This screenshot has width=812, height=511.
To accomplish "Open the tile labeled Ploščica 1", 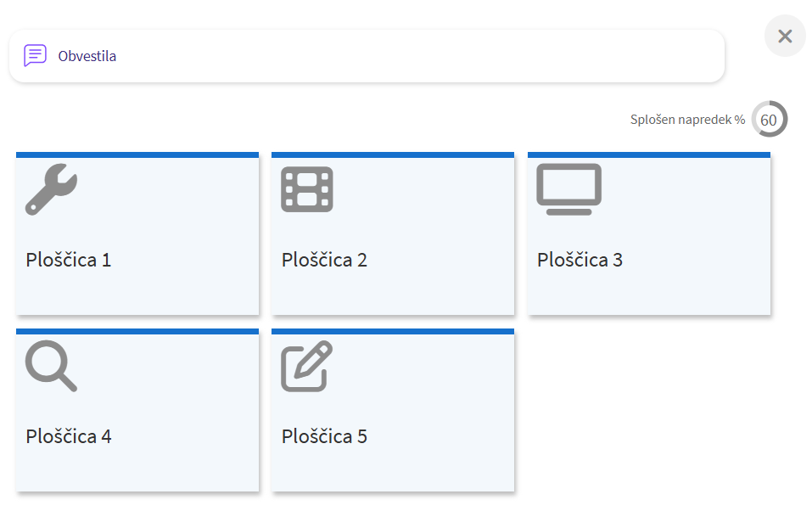I will click(x=69, y=260).
